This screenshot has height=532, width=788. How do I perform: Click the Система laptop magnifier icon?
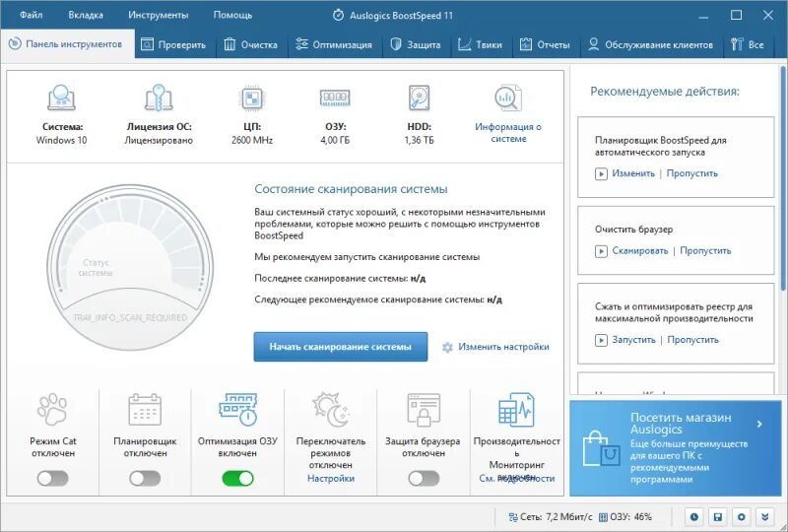click(61, 98)
